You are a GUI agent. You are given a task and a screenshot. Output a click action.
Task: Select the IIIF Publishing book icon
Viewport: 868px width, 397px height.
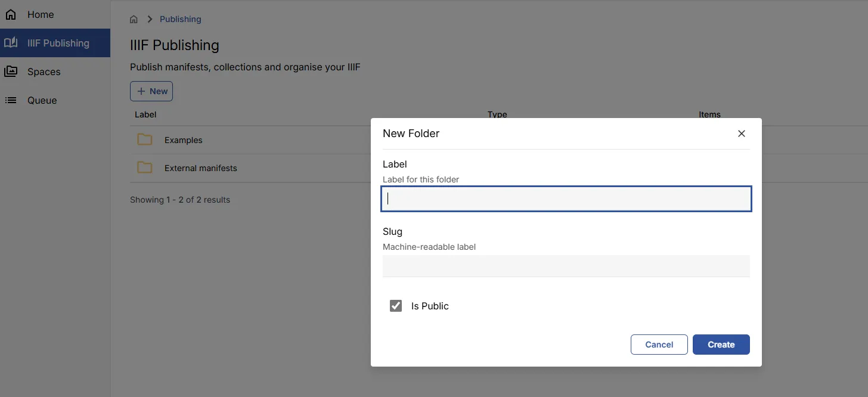11,42
